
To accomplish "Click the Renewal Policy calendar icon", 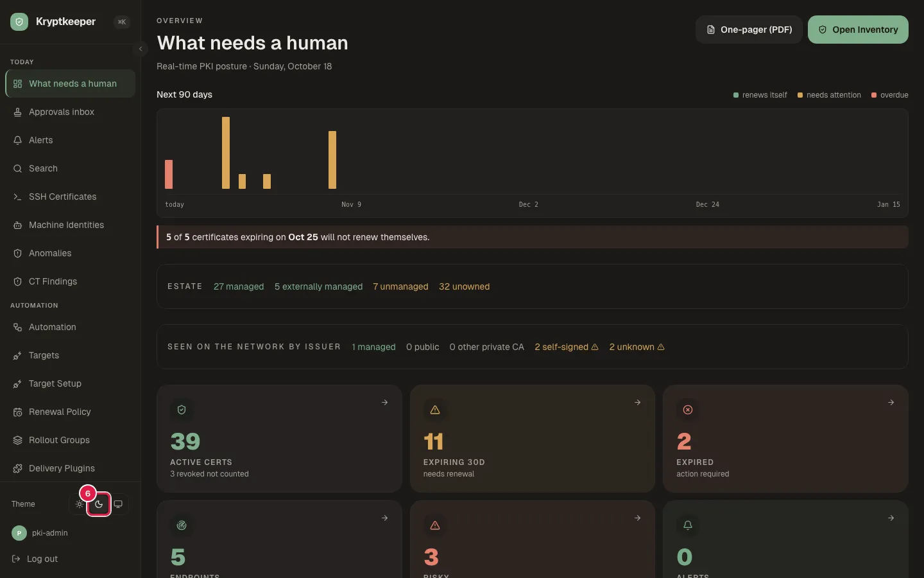I will [x=17, y=412].
